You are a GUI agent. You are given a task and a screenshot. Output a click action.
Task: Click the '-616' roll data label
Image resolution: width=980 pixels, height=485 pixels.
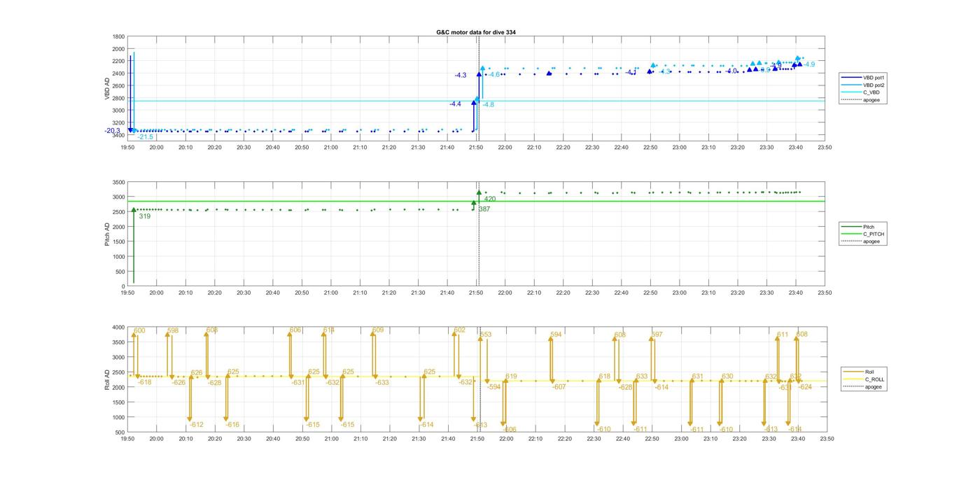pyautogui.click(x=232, y=425)
